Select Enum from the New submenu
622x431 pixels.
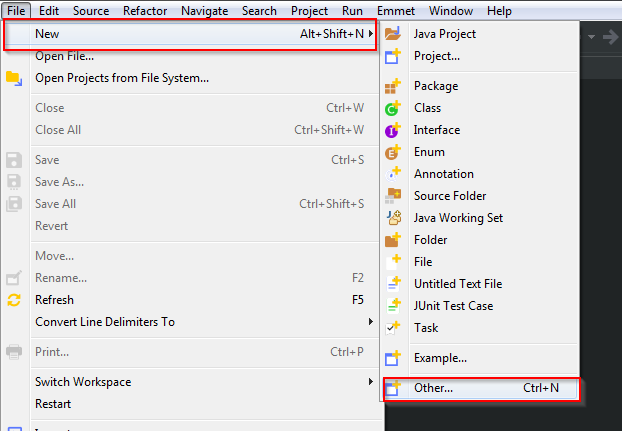(429, 152)
